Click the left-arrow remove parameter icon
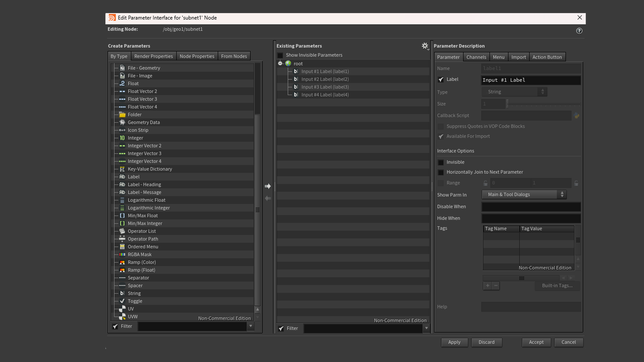644x362 pixels. coord(268,198)
